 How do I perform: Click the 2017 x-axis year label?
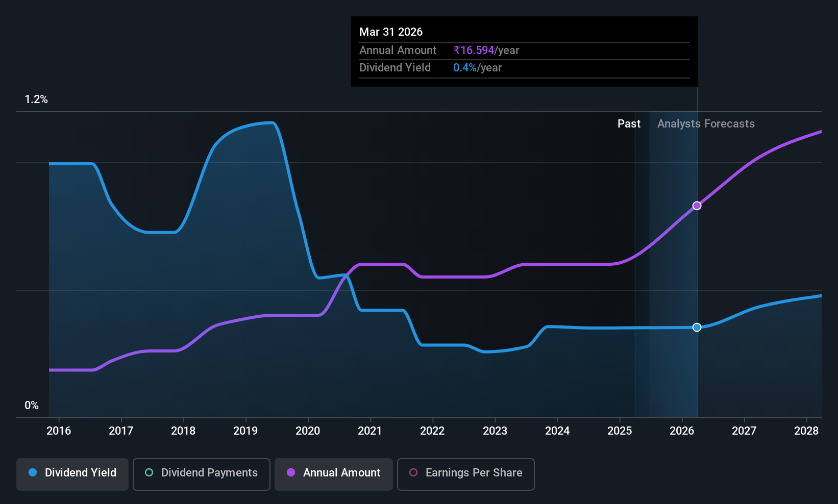121,431
